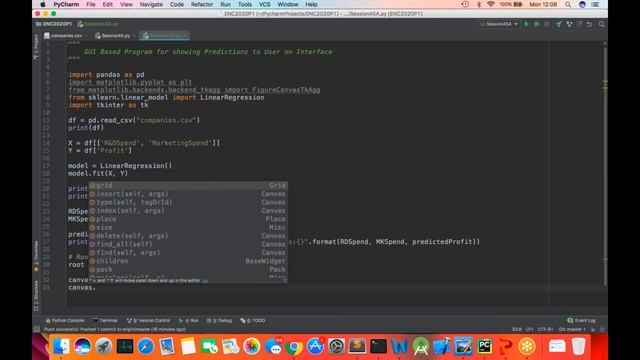Open the Debug tool window tab
Screen dimensions: 640x360
coord(219,320)
